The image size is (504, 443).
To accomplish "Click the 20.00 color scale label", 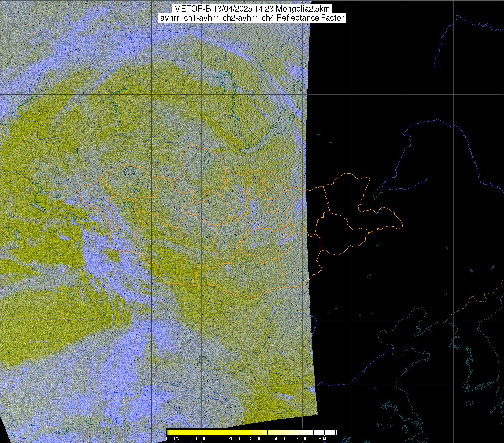I will click(x=235, y=439).
